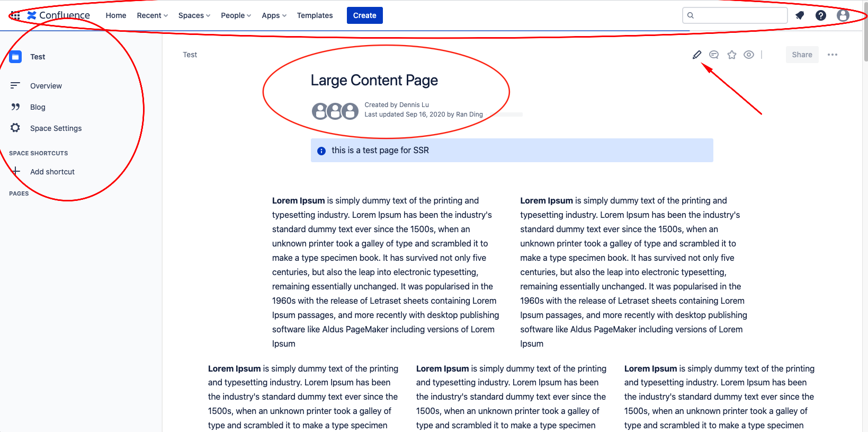Toggle watching this page with eye icon
868x432 pixels.
(x=749, y=55)
